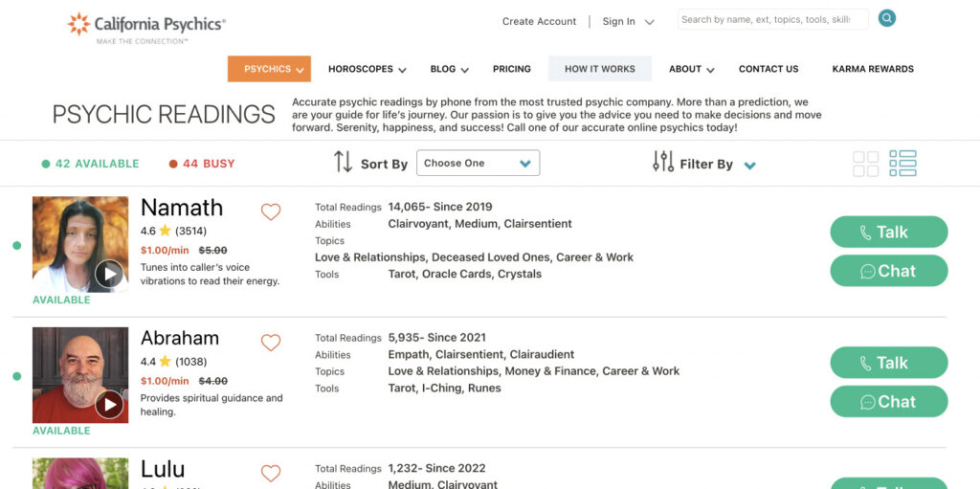Click the sort arrows icon
The image size is (980, 489).
[x=343, y=162]
